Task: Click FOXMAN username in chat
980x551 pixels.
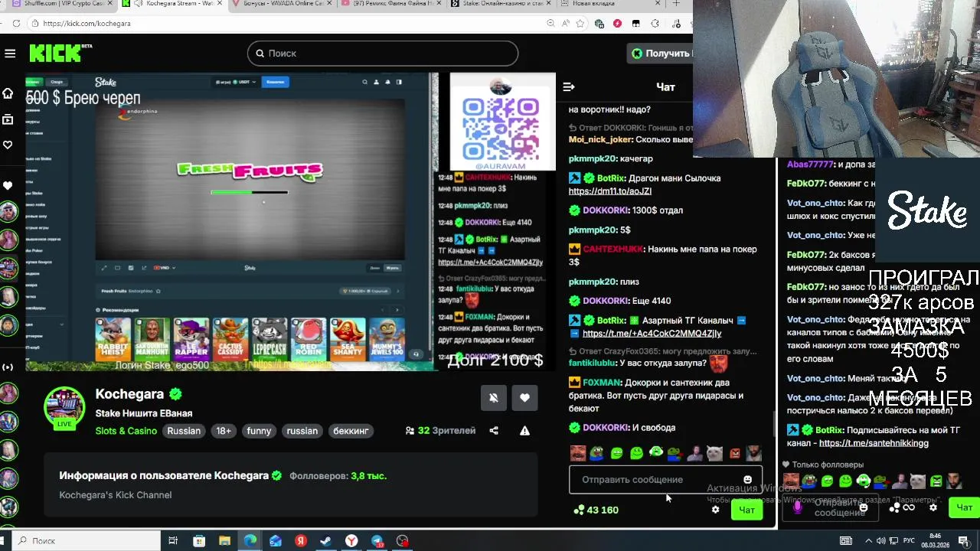Action: point(602,383)
